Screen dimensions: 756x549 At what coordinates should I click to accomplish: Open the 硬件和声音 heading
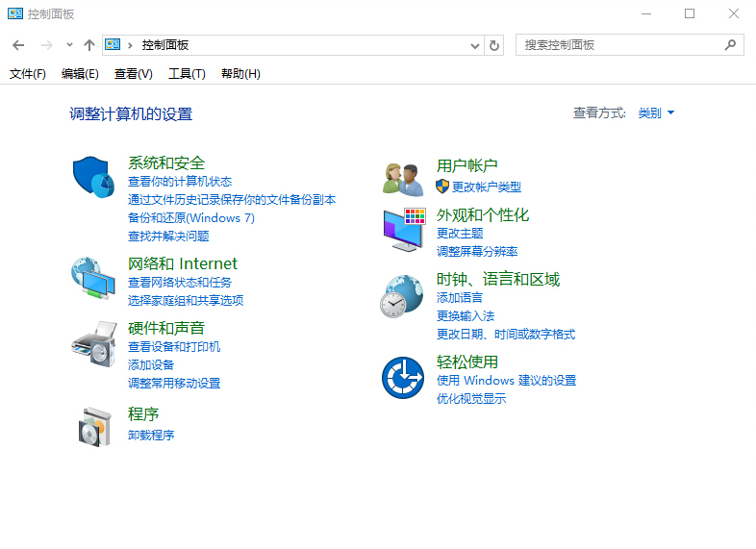click(166, 328)
